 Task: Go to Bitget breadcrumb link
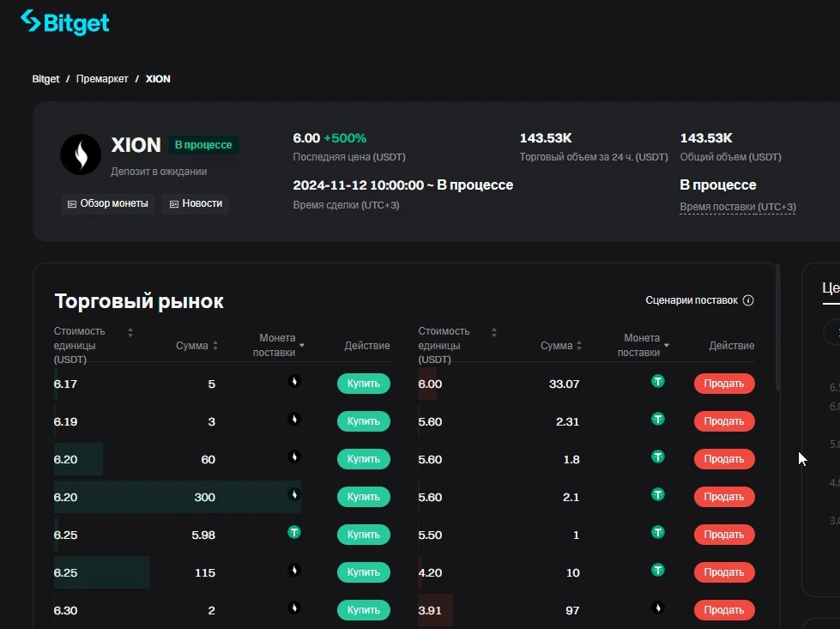tap(45, 79)
